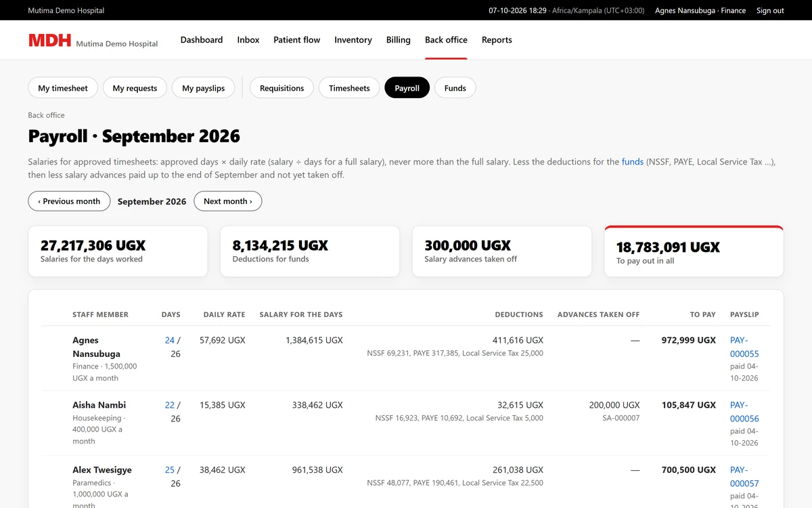The image size is (812, 508).
Task: Open My timesheet tab
Action: tap(63, 88)
